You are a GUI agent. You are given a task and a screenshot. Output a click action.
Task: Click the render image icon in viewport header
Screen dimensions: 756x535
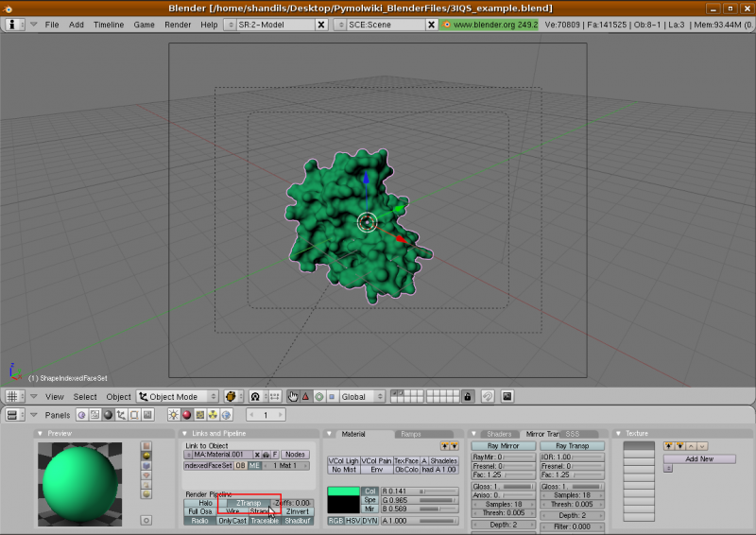click(x=507, y=397)
